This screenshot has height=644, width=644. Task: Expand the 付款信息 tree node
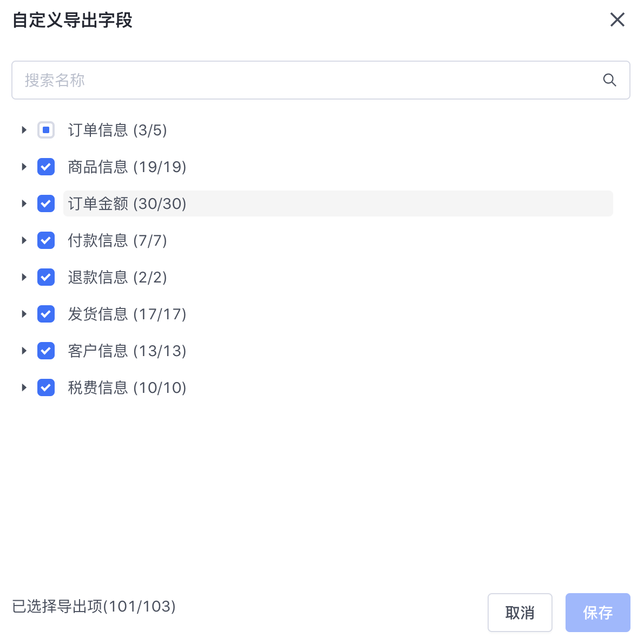[x=24, y=240]
